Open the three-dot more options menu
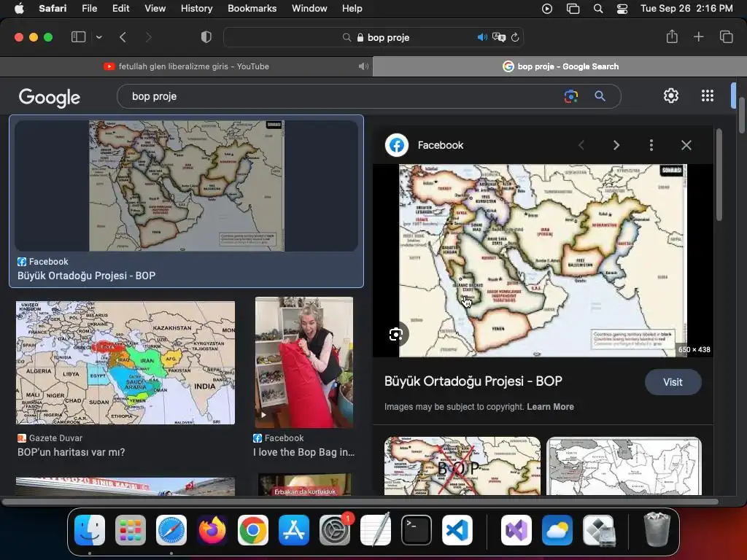Viewport: 747px width, 560px height. [x=651, y=145]
